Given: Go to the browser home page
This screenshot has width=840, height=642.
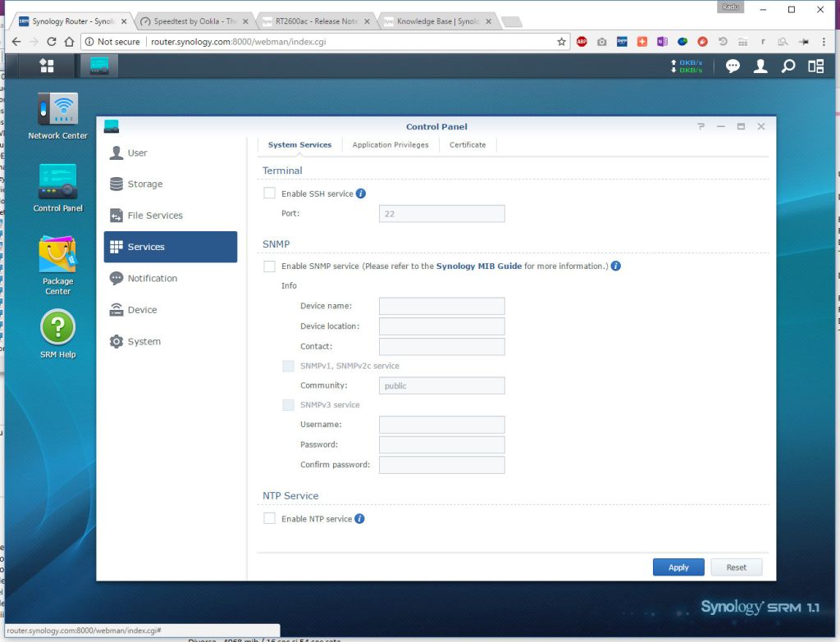Looking at the screenshot, I should click(x=69, y=42).
